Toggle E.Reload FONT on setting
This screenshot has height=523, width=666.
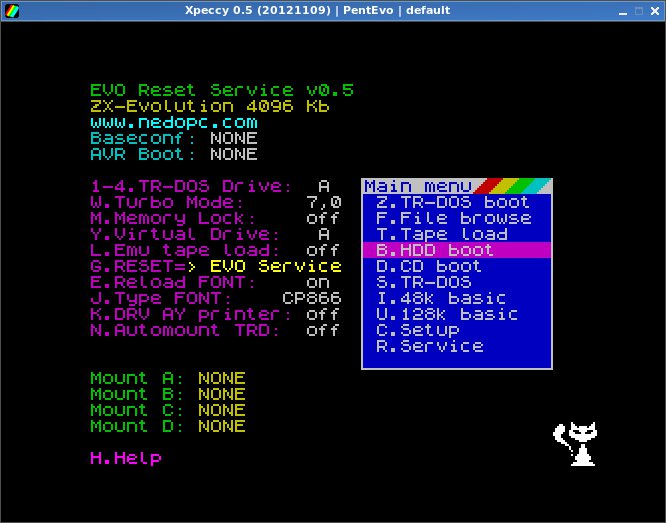318,282
